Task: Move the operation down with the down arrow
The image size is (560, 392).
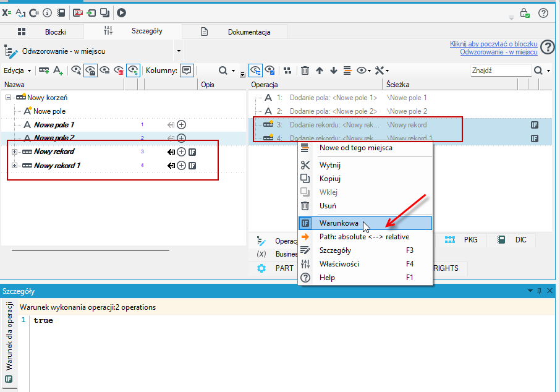Action: click(x=334, y=70)
